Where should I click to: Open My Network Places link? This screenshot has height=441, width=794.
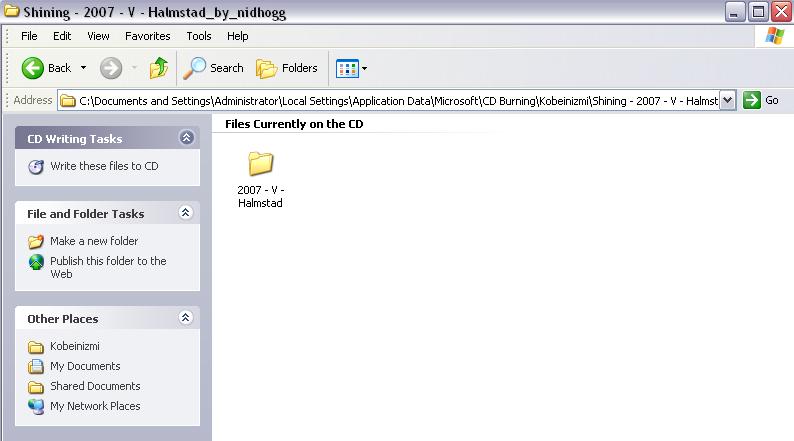[95, 406]
